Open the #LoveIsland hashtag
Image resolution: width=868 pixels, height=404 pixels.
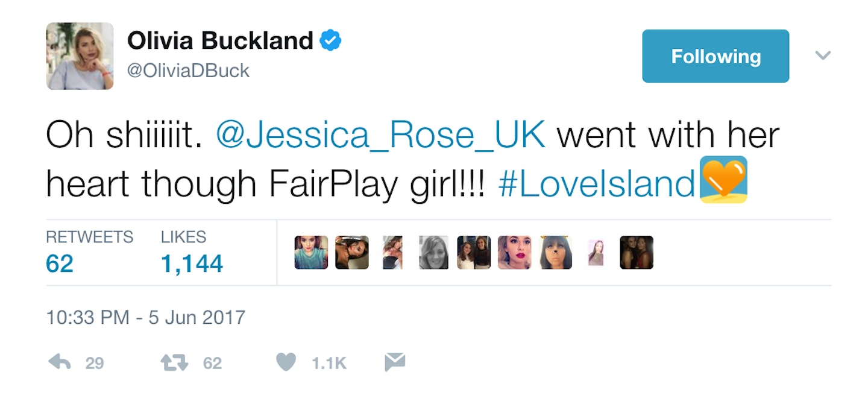point(597,184)
